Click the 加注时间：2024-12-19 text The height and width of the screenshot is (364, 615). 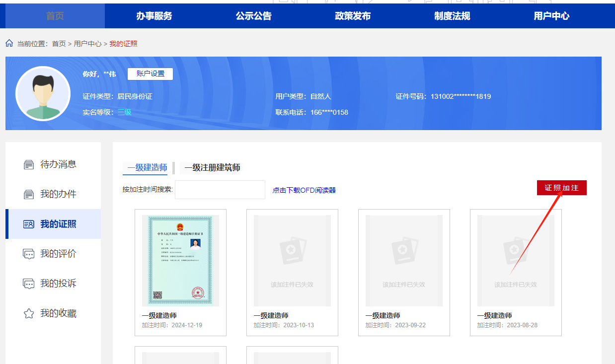[172, 325]
